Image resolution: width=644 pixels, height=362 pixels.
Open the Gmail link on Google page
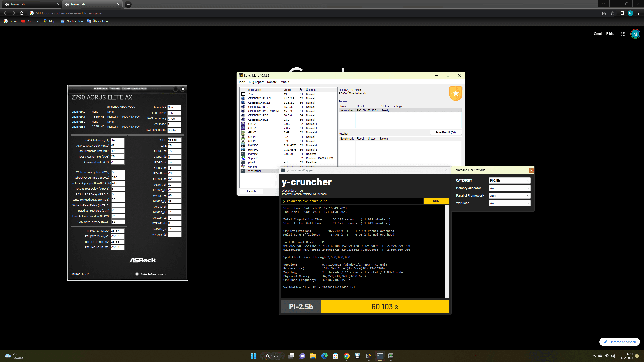pyautogui.click(x=598, y=34)
